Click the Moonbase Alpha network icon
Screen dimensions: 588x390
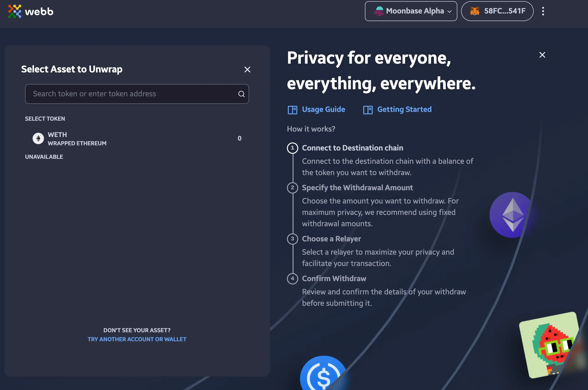378,11
